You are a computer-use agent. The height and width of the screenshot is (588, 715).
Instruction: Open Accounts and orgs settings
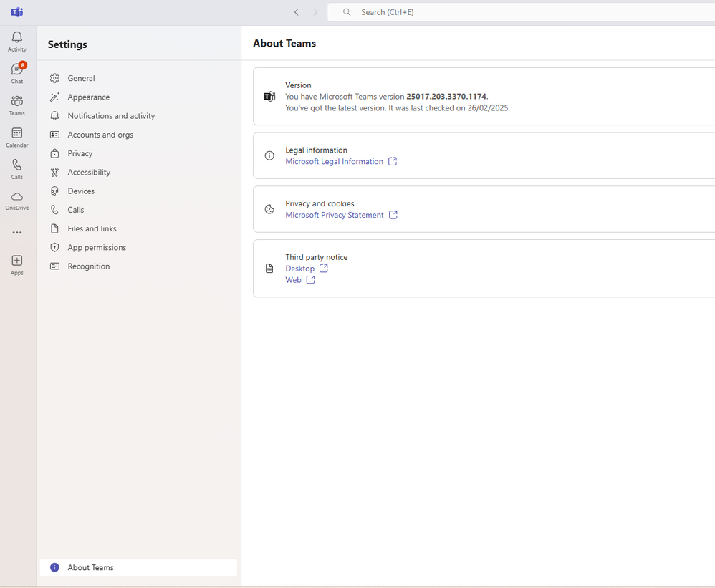point(100,135)
